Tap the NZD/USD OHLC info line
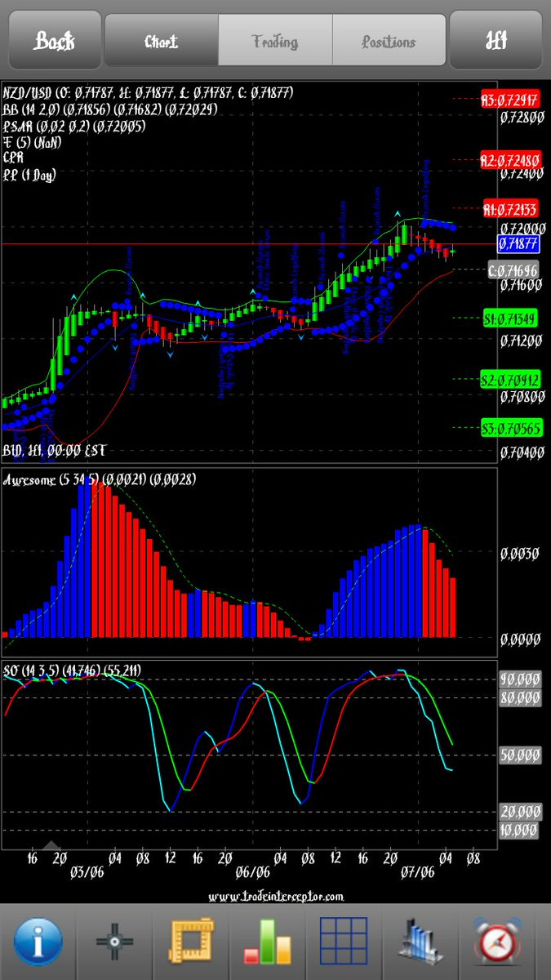The width and height of the screenshot is (551, 980). [149, 93]
